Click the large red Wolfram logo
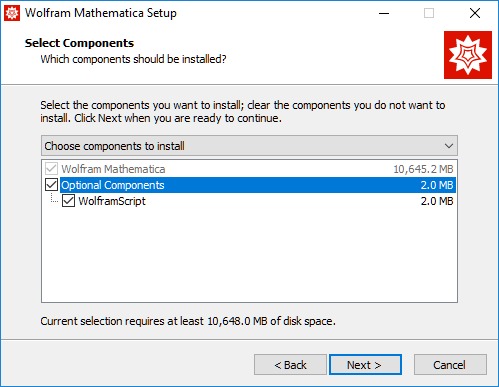499x387 pixels. [468, 55]
